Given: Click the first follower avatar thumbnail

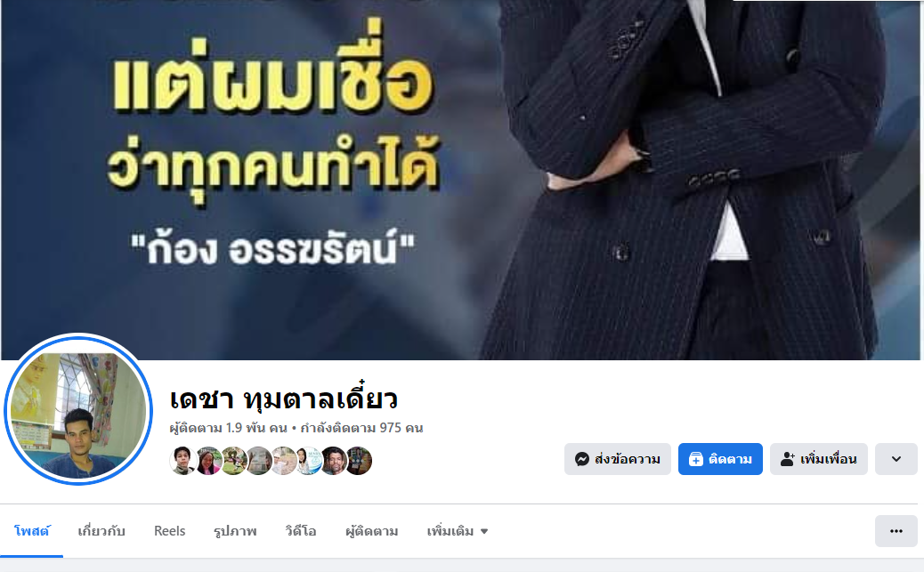Looking at the screenshot, I should pos(183,461).
